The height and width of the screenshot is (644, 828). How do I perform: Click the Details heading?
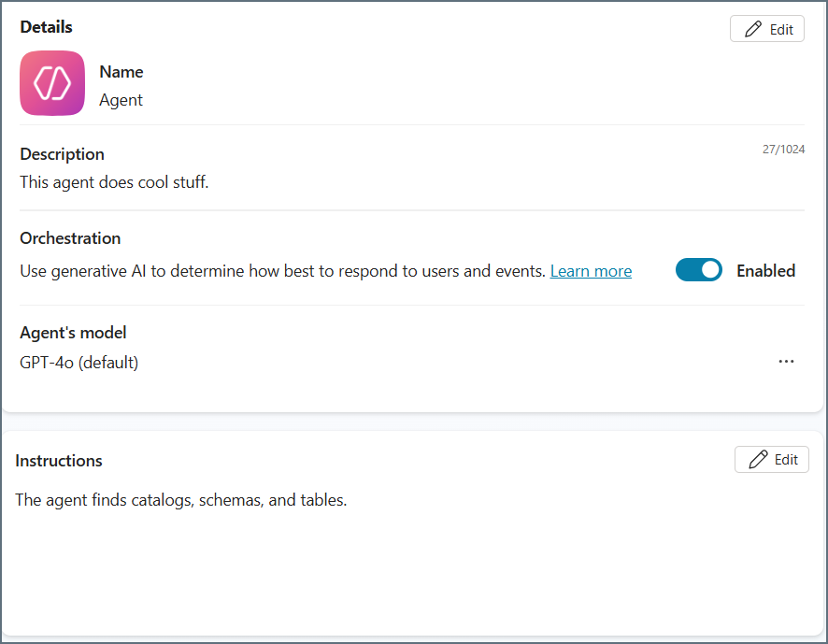pyautogui.click(x=46, y=27)
